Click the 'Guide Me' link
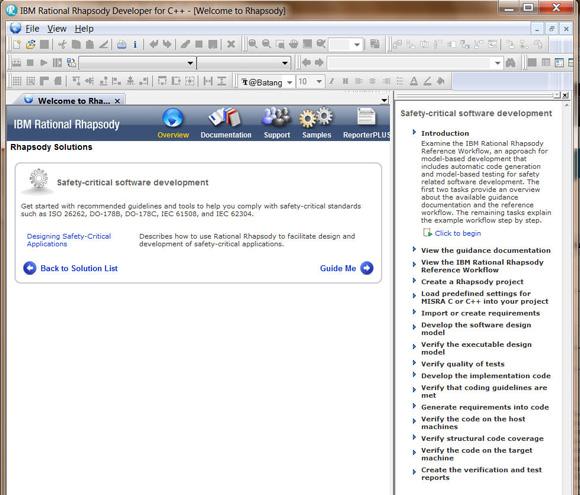The width and height of the screenshot is (580, 495). click(x=338, y=268)
